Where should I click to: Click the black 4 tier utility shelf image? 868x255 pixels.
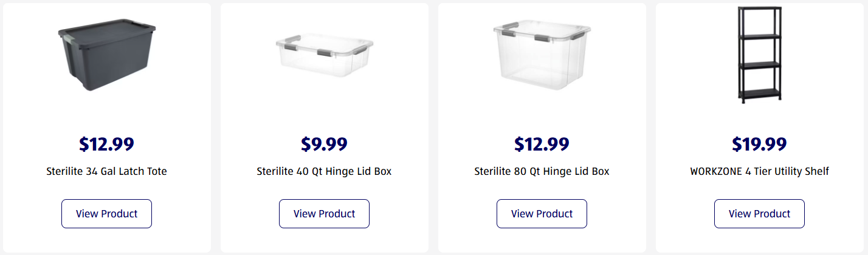coord(759,56)
